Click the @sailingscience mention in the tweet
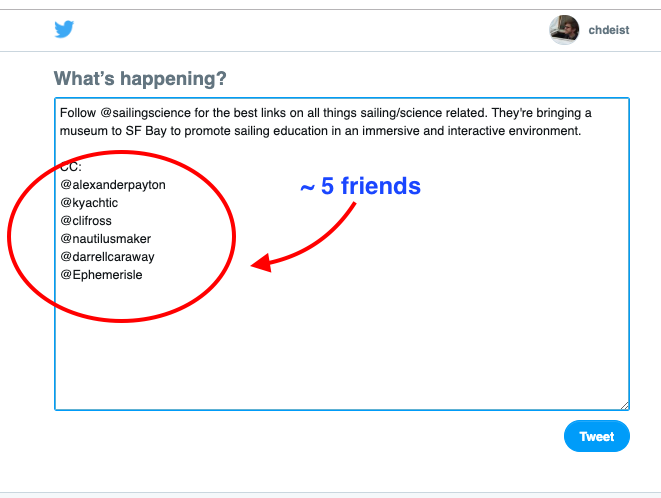 click(145, 113)
